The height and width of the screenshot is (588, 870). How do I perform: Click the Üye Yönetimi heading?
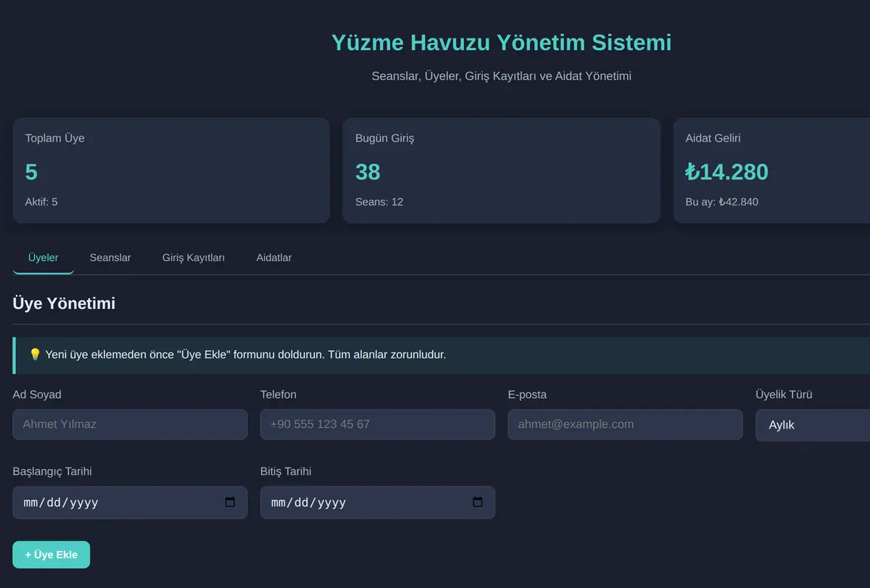pyautogui.click(x=64, y=303)
